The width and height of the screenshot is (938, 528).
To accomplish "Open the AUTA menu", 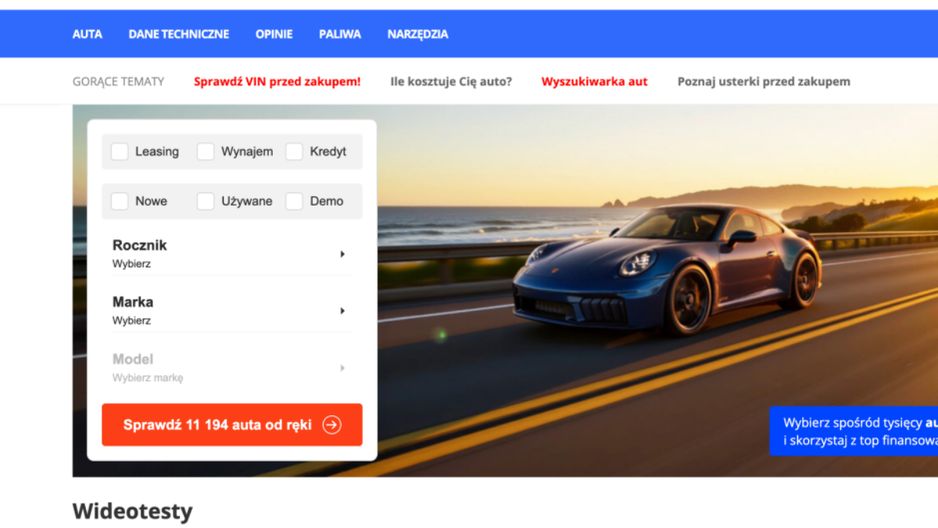I will tap(87, 34).
